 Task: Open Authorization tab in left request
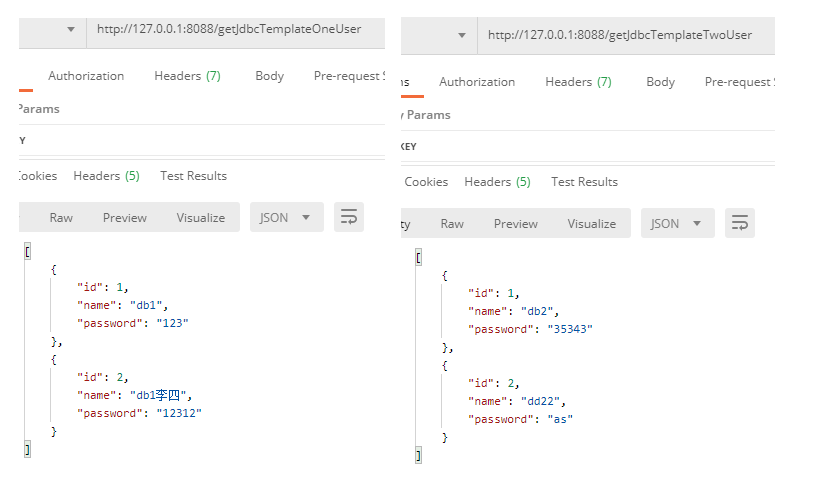click(x=86, y=76)
